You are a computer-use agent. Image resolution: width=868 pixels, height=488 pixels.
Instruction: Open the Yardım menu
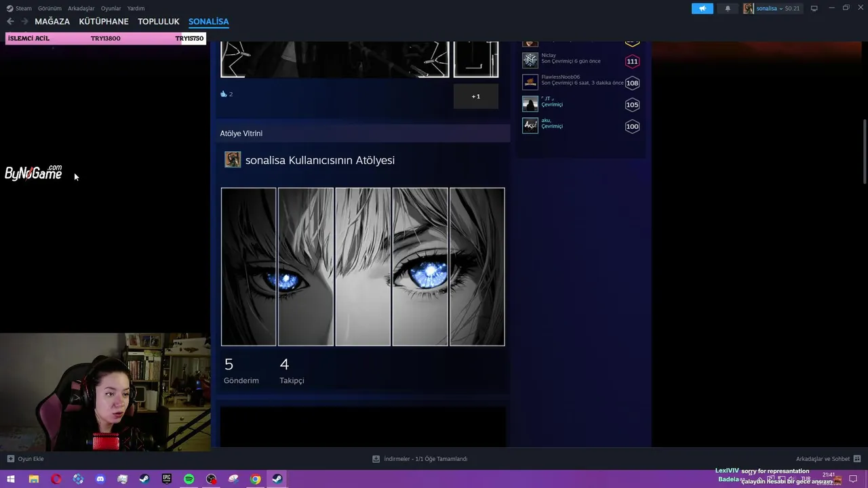(136, 8)
